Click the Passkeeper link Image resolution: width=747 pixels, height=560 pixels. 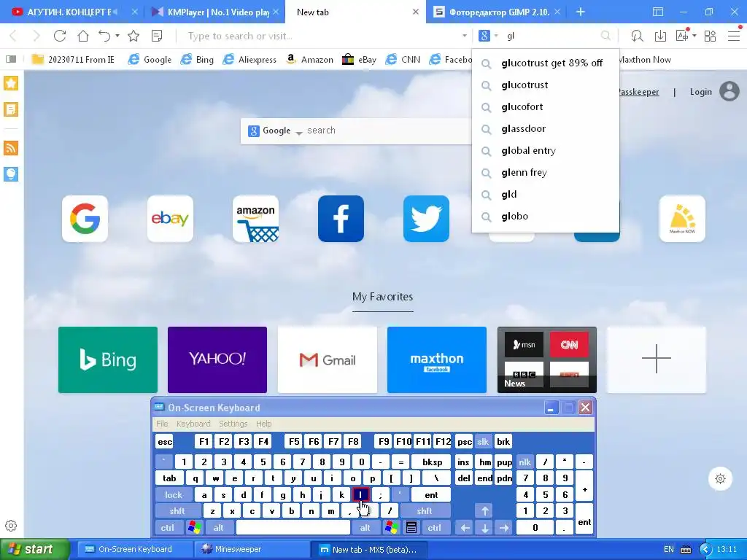638,92
